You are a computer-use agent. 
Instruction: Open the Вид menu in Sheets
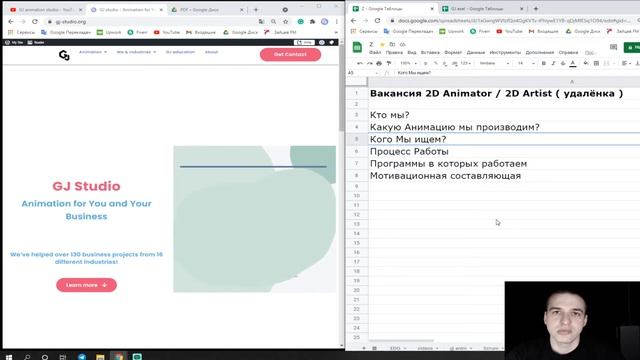point(412,53)
